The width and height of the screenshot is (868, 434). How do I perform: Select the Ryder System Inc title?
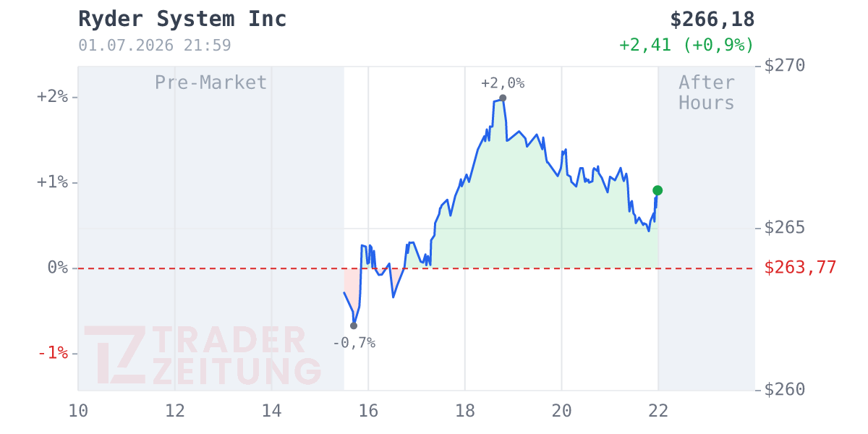(182, 20)
